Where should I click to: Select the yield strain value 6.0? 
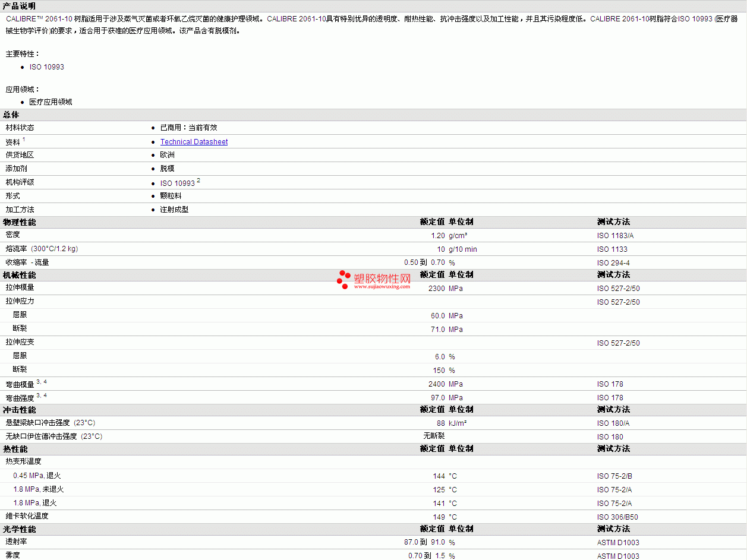440,357
